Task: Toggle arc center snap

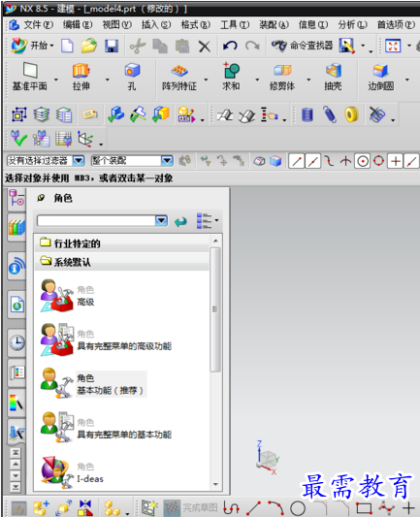Action: (363, 161)
